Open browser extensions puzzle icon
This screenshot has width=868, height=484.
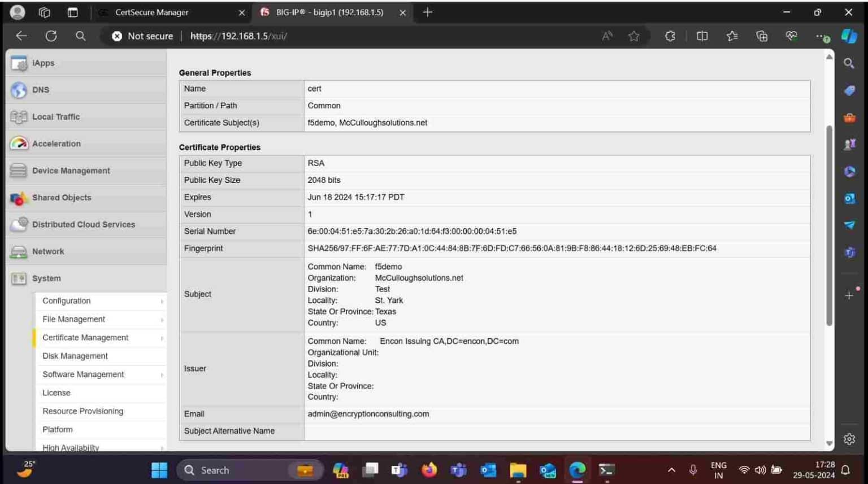point(670,36)
